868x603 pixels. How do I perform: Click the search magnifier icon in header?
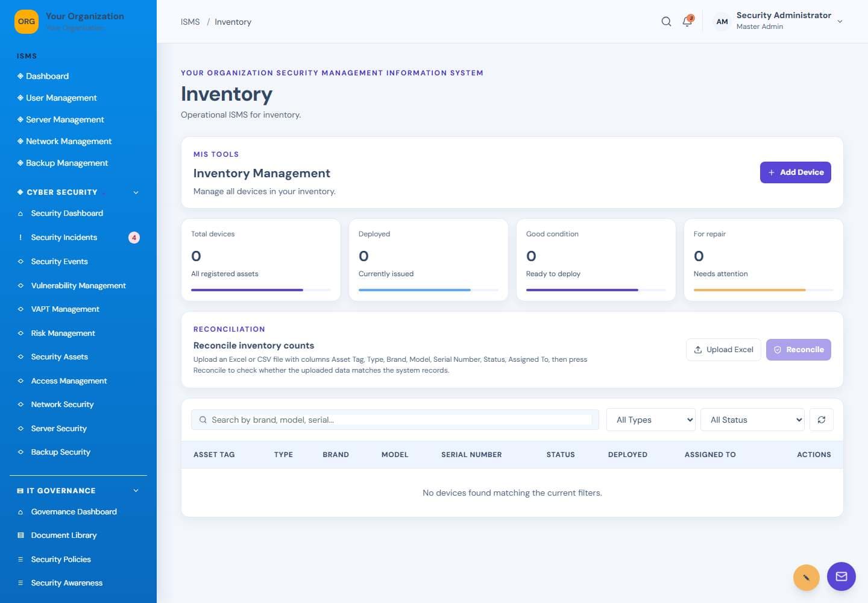tap(666, 22)
